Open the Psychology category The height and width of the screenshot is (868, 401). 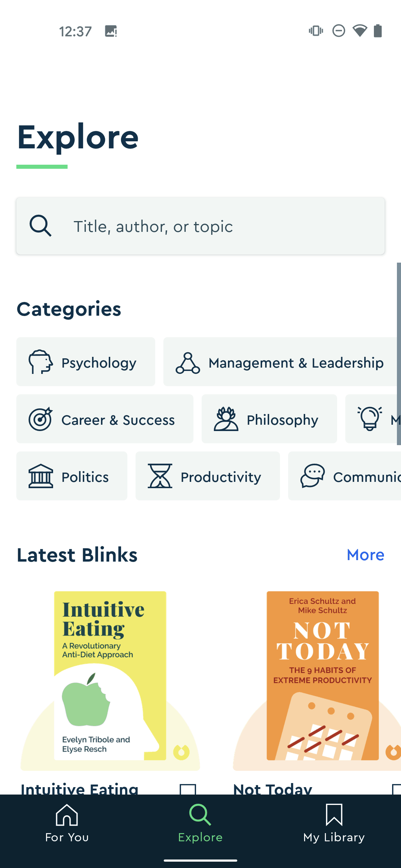(85, 362)
